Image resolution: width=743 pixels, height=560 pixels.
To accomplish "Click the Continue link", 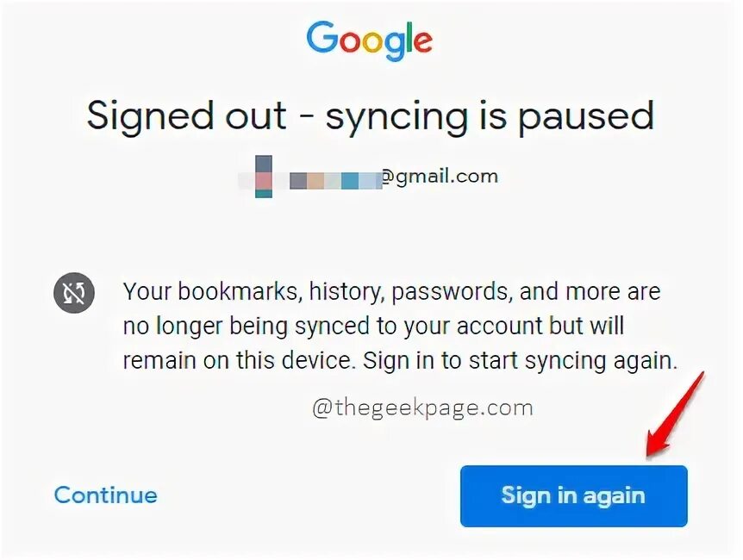I will point(106,495).
